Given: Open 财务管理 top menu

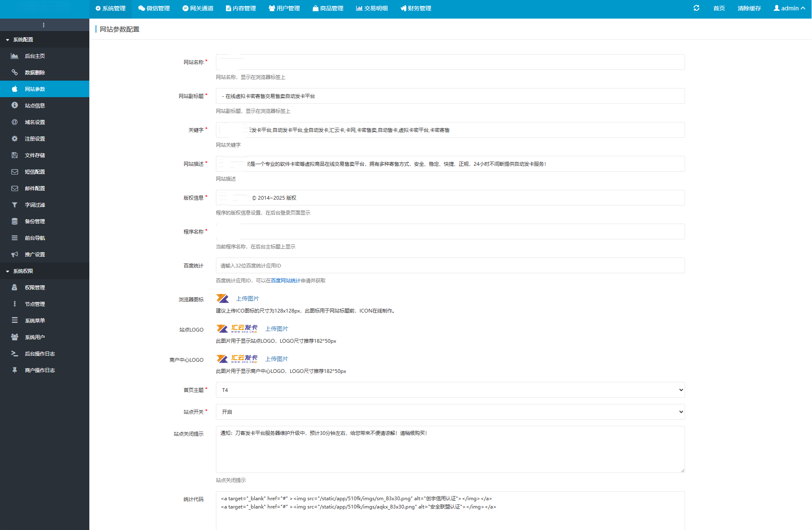Looking at the screenshot, I should tap(416, 8).
